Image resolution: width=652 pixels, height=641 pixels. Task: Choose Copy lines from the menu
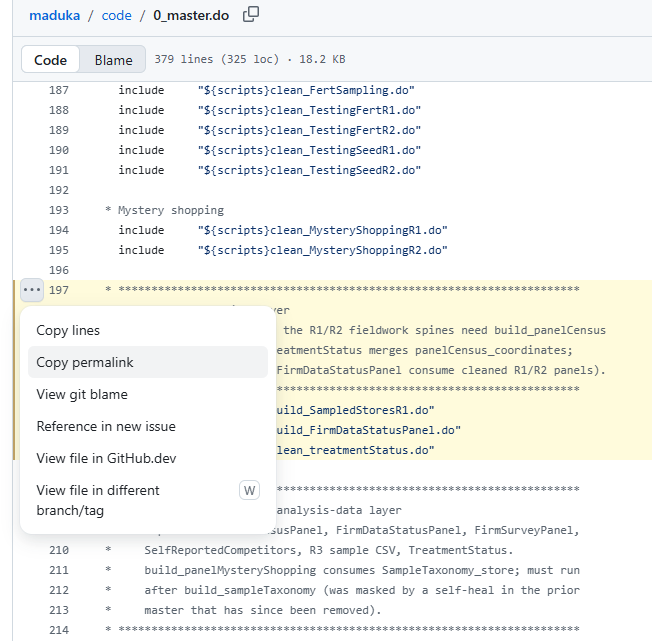148,330
